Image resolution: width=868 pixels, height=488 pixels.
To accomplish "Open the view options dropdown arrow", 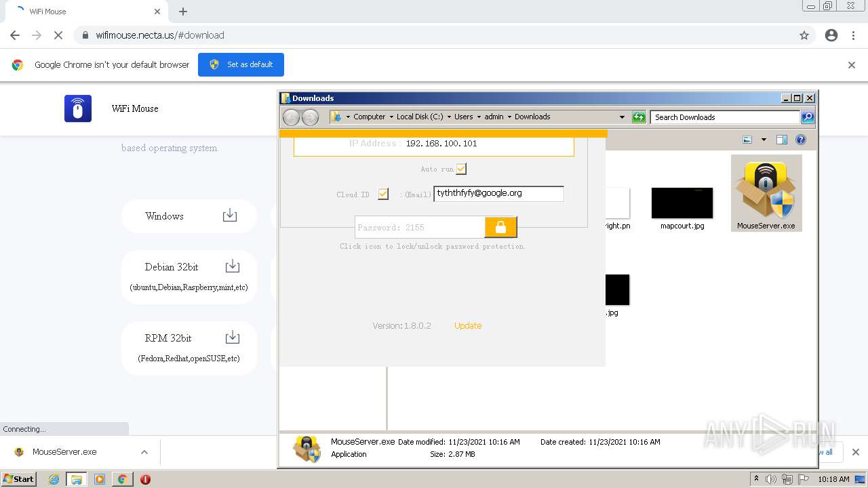I will tap(764, 140).
